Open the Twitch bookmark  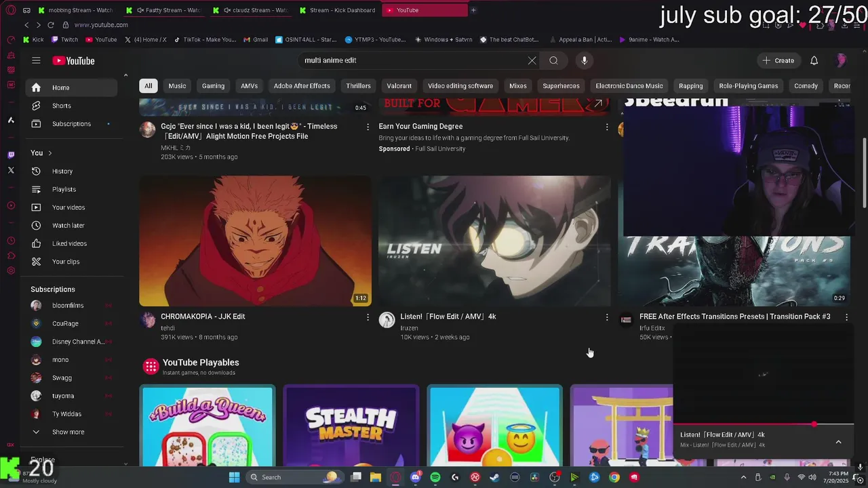pos(65,39)
